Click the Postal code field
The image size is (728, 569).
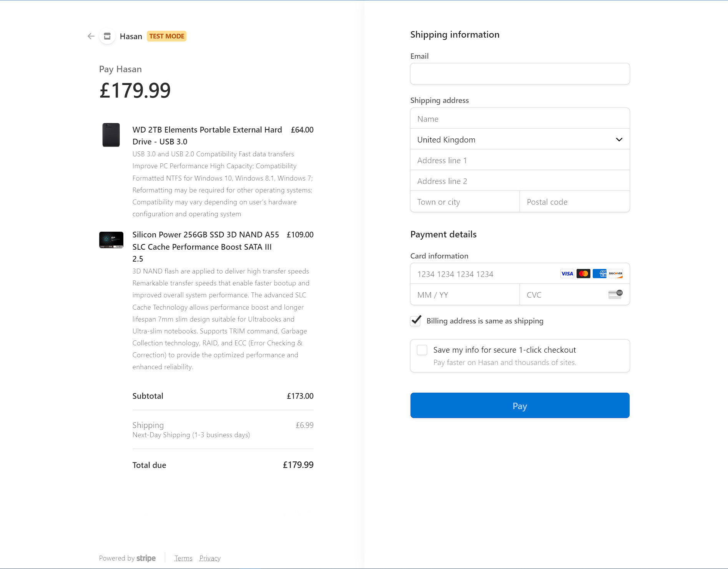pyautogui.click(x=574, y=202)
